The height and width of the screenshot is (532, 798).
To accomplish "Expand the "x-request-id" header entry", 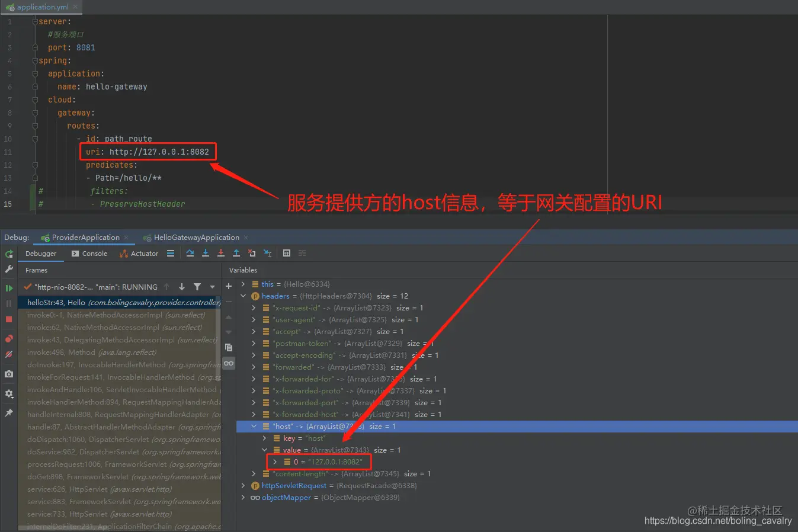I will tap(254, 308).
